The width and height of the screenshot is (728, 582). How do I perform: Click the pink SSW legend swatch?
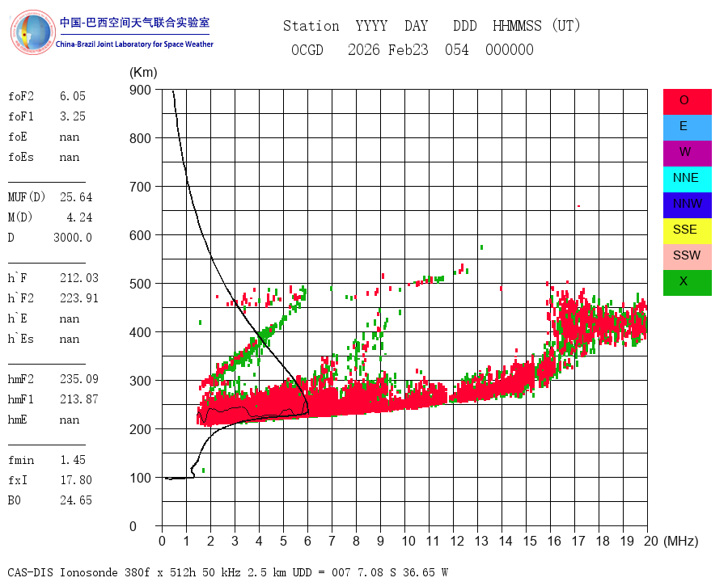pyautogui.click(x=687, y=257)
